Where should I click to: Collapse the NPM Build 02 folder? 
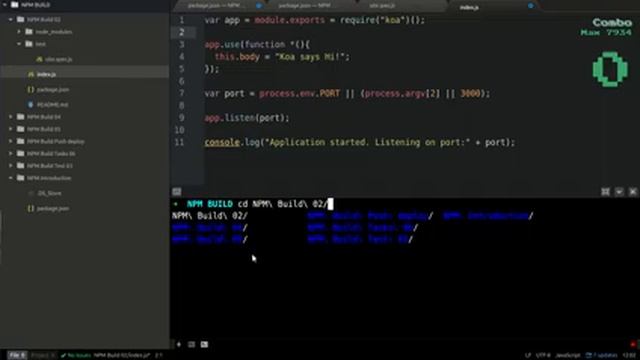(11, 19)
